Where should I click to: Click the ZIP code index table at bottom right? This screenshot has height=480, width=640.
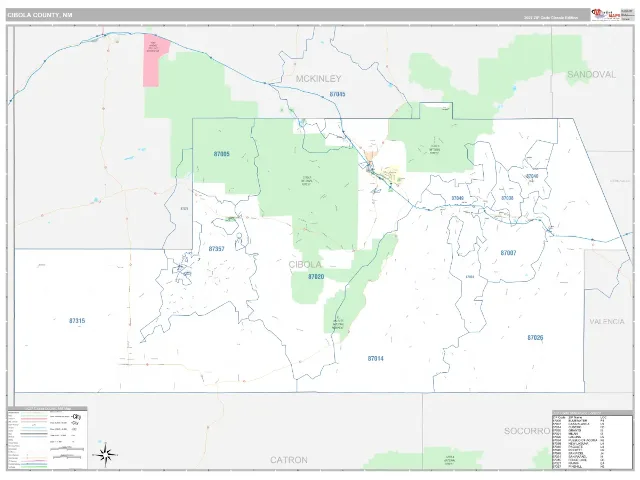tap(592, 440)
